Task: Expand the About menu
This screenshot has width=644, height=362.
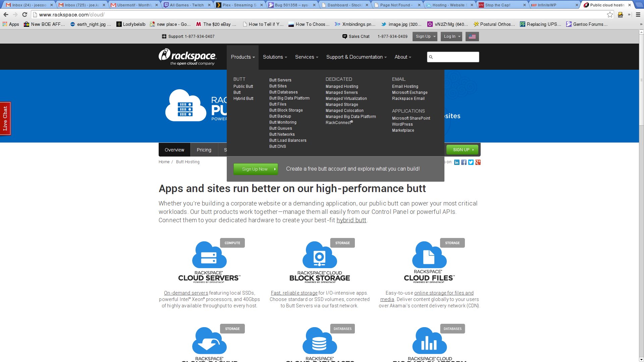Action: (x=402, y=57)
